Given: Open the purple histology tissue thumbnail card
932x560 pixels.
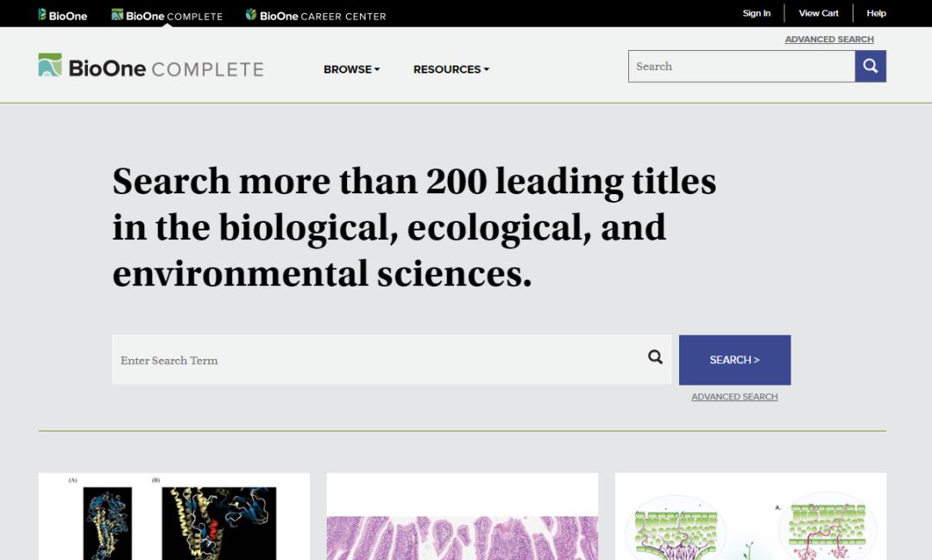Looking at the screenshot, I should 463,517.
